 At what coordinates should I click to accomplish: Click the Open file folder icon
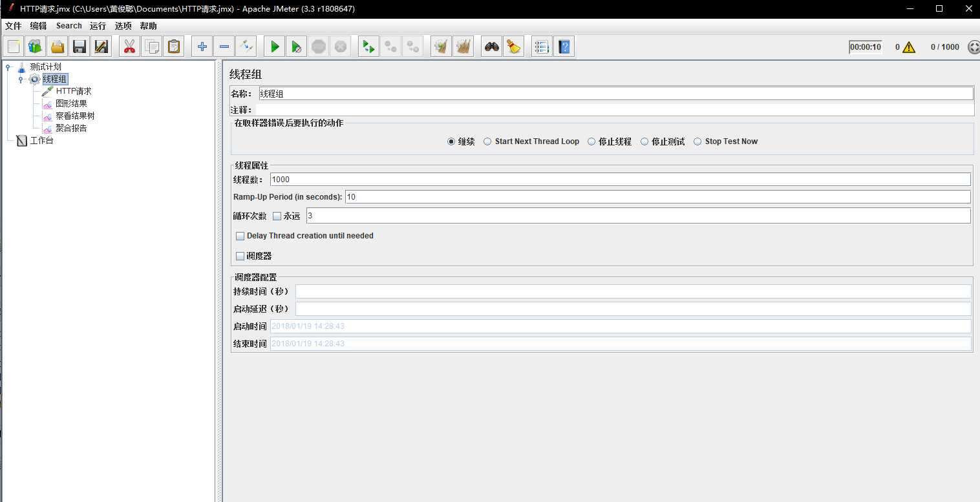[58, 47]
